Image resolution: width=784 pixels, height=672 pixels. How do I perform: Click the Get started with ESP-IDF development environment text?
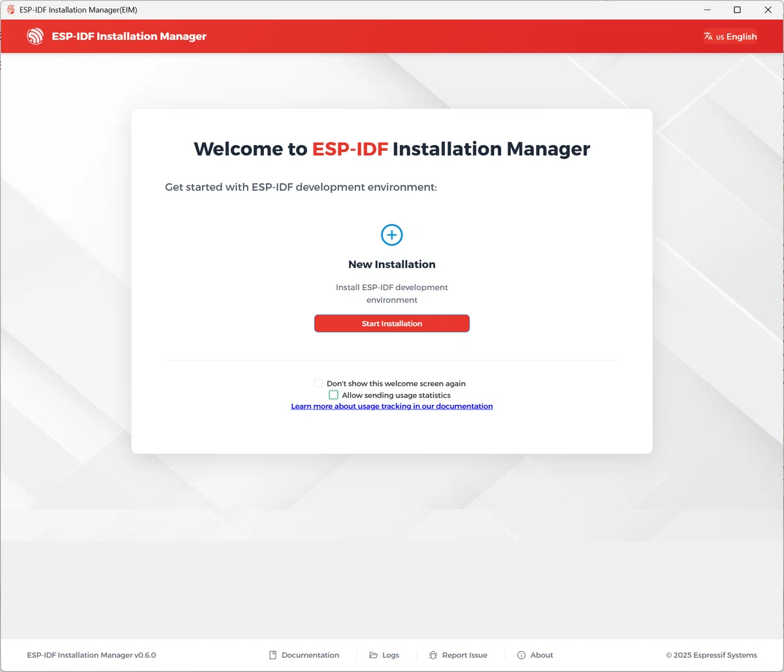[x=301, y=187]
